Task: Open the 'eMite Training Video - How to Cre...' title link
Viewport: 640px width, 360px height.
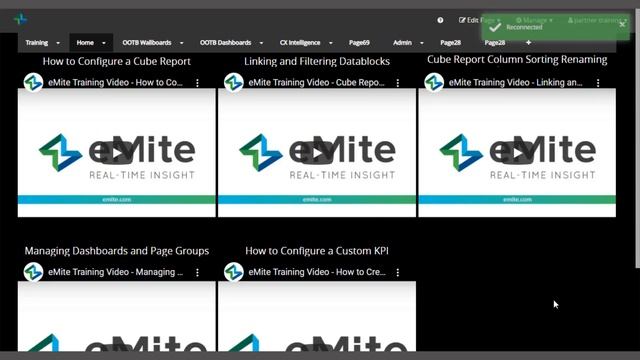Action: (x=317, y=272)
